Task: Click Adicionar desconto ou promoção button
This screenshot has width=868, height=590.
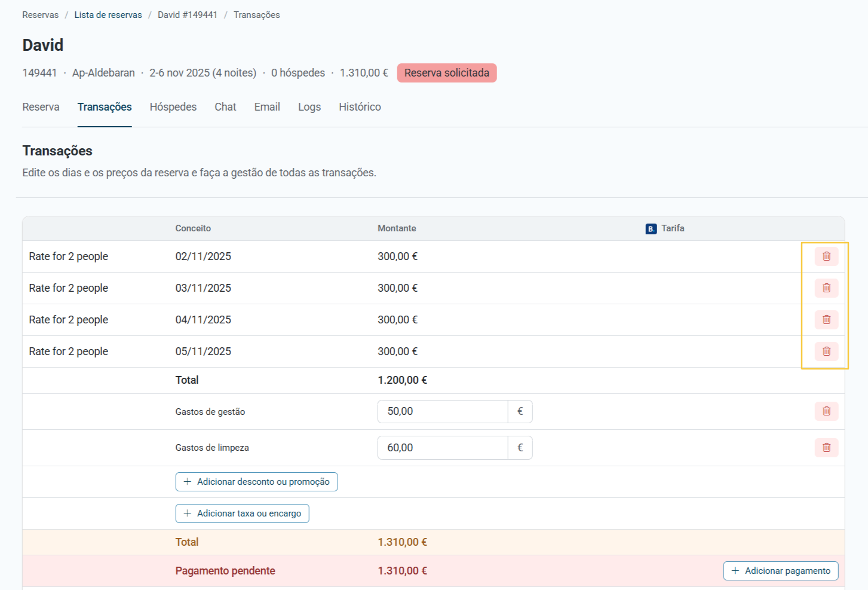Action: [257, 482]
